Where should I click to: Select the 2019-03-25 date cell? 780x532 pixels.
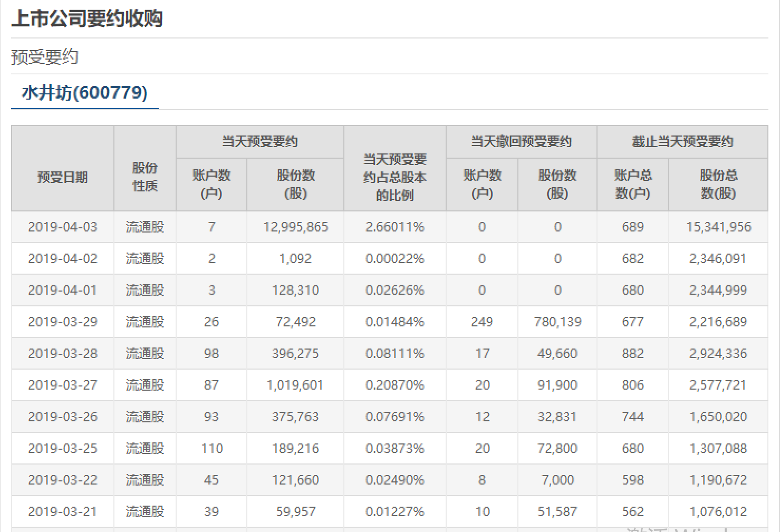tap(63, 449)
